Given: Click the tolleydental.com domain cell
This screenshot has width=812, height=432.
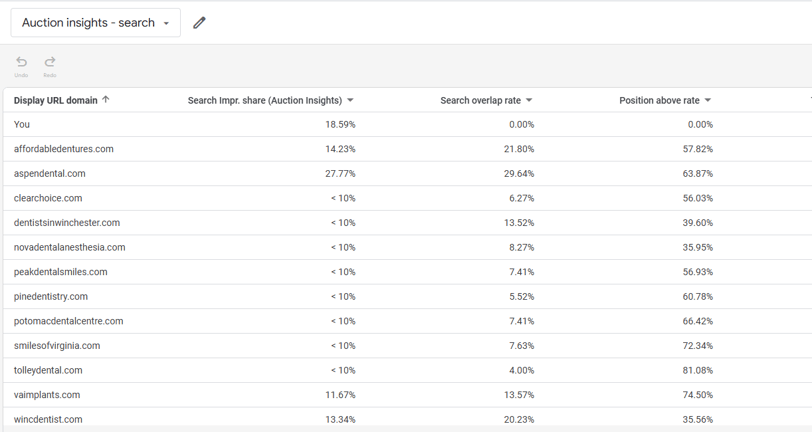Looking at the screenshot, I should point(48,370).
